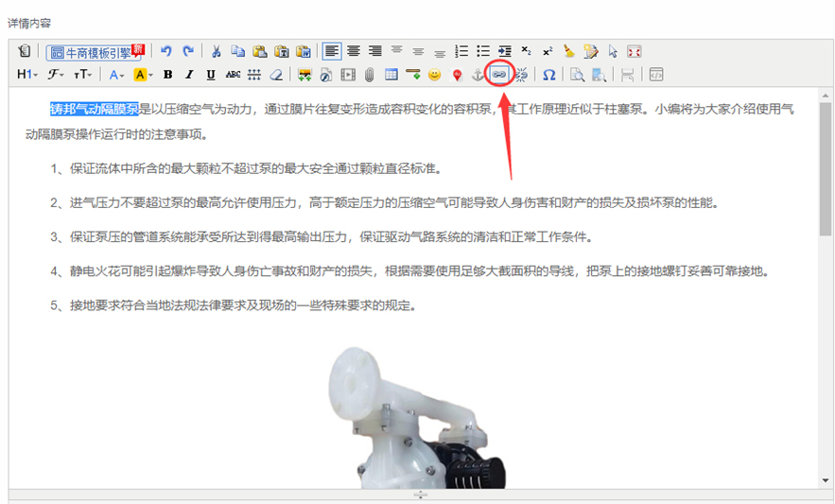This screenshot has height=504, width=835.
Task: Paste from the clipboard
Action: click(259, 51)
